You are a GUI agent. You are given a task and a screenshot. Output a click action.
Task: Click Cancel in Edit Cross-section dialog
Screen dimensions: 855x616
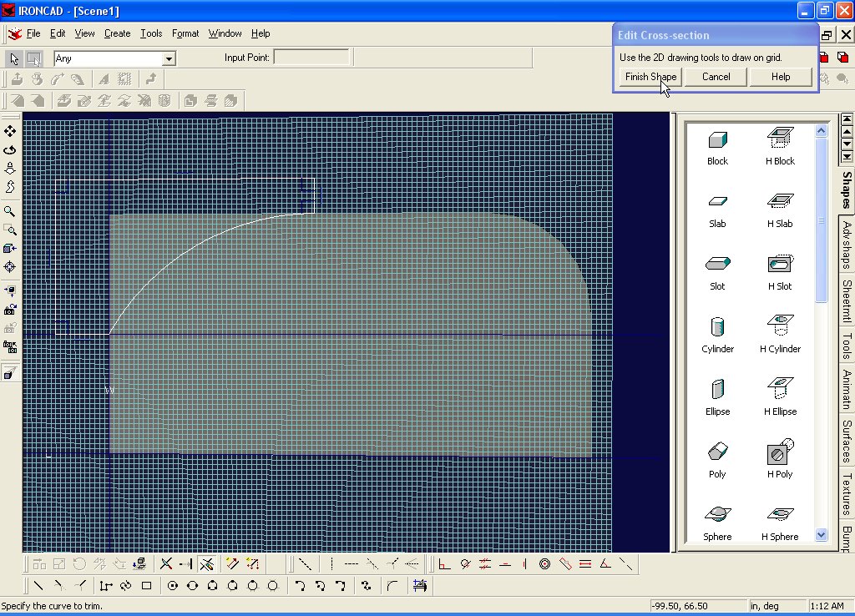[x=716, y=77]
